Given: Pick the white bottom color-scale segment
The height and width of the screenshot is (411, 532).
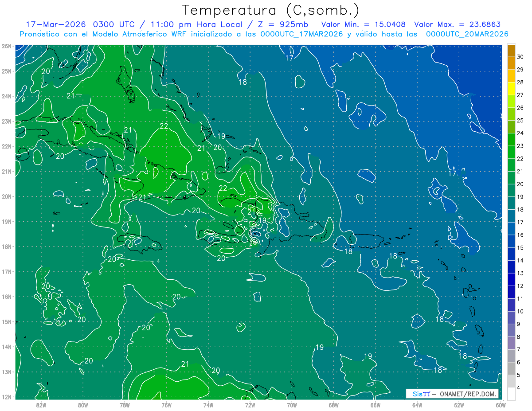Looking at the screenshot, I should pos(512,394).
